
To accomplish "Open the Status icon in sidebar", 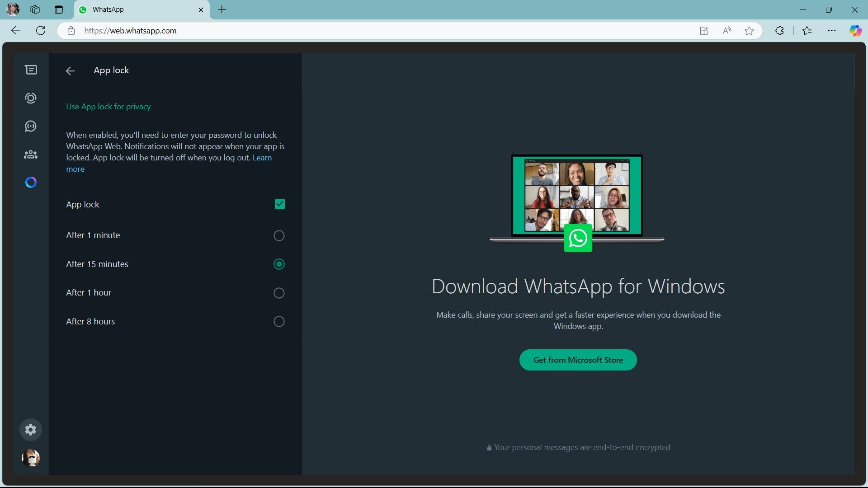I will (31, 98).
